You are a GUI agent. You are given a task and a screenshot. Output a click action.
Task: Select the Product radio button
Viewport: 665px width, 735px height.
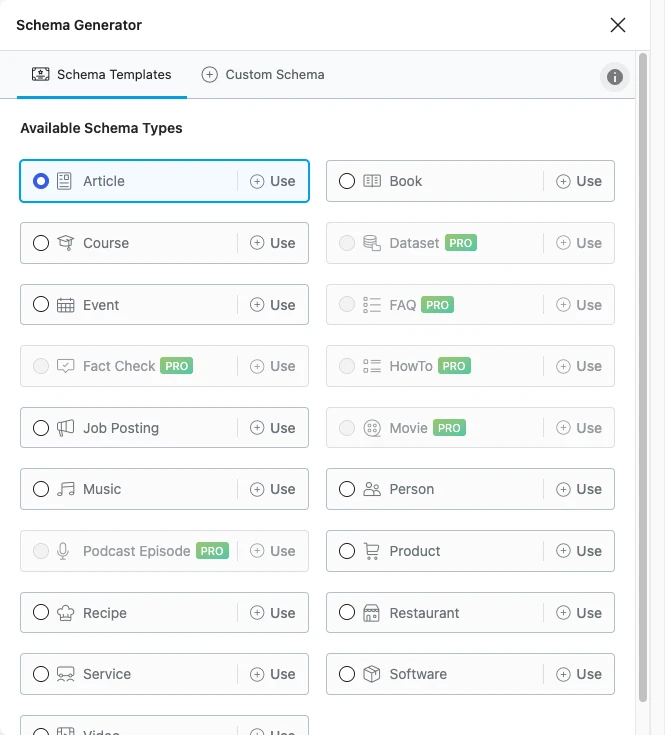[347, 551]
